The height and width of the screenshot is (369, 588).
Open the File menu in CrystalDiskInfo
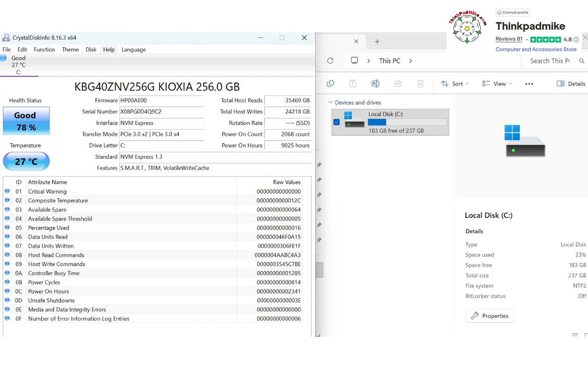tap(7, 50)
